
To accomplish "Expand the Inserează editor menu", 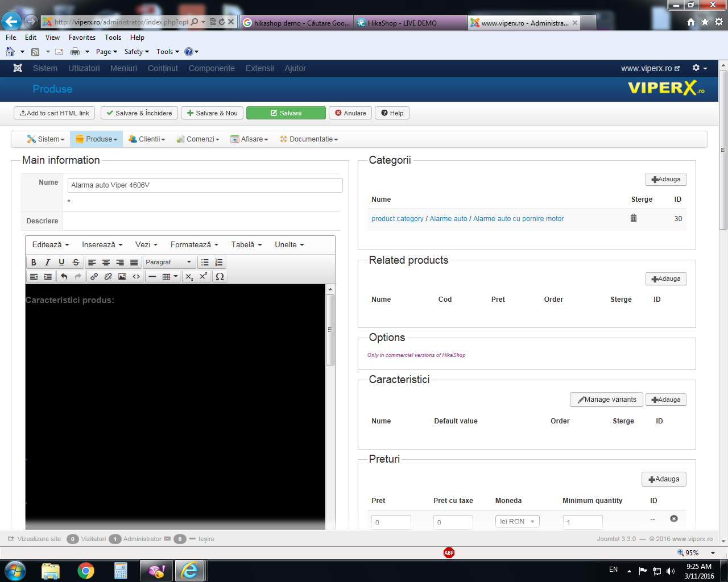I will tap(102, 245).
